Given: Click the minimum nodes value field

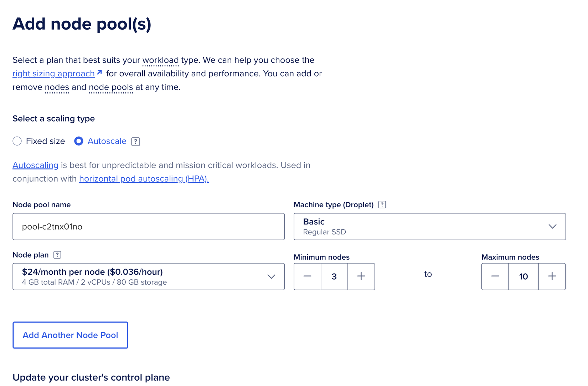Looking at the screenshot, I should point(334,276).
